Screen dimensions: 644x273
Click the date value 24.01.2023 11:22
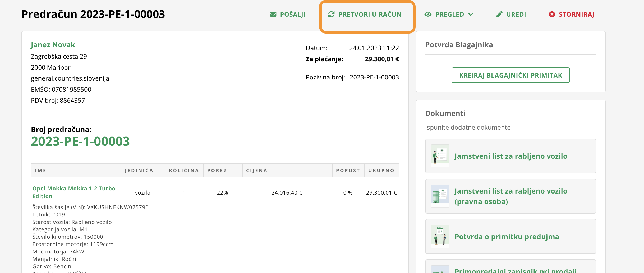374,48
